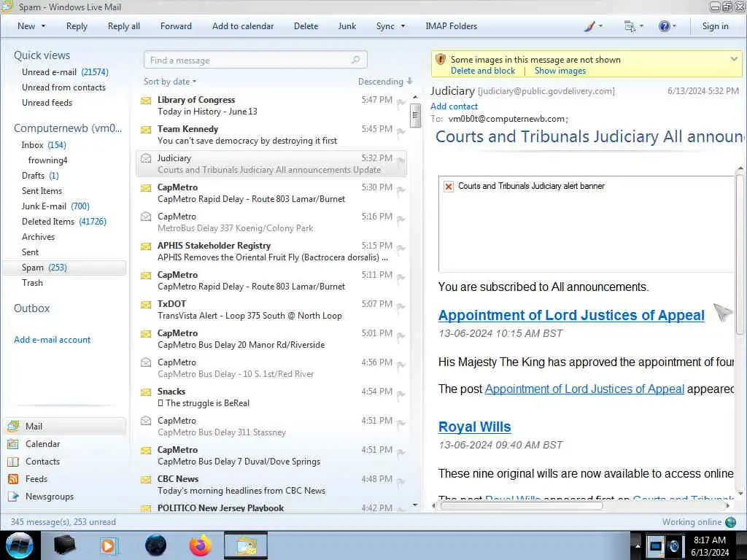This screenshot has height=560, width=747.
Task: Click Sign in button
Action: coord(715,26)
